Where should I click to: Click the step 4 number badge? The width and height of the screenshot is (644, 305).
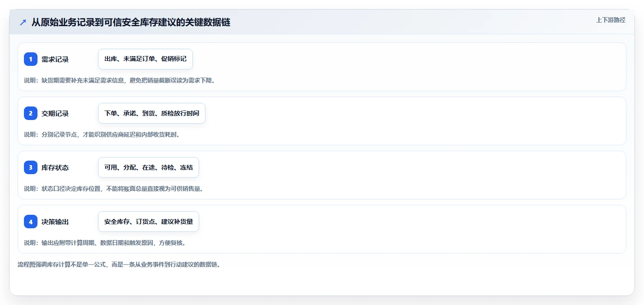coord(31,222)
